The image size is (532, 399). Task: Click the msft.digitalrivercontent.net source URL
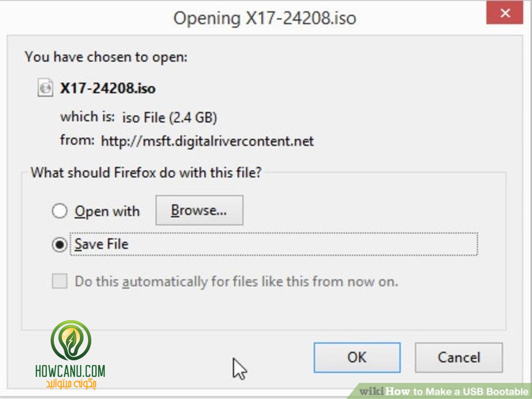pos(207,141)
